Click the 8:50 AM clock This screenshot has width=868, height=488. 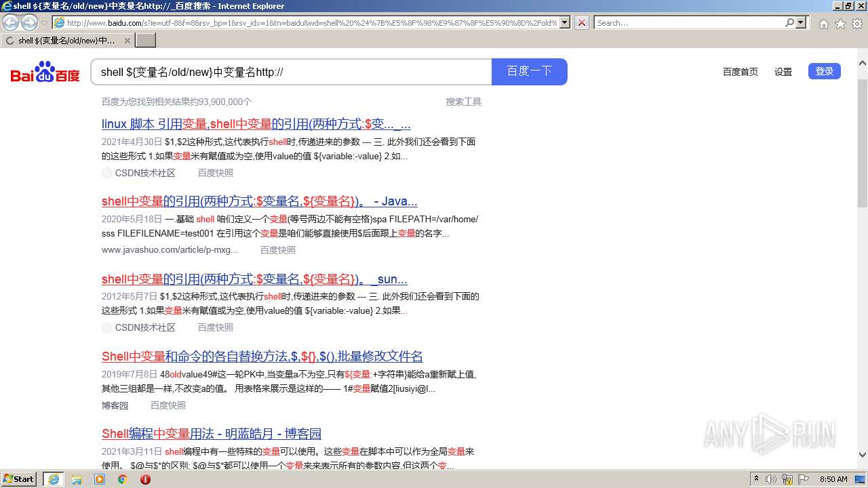pos(833,479)
